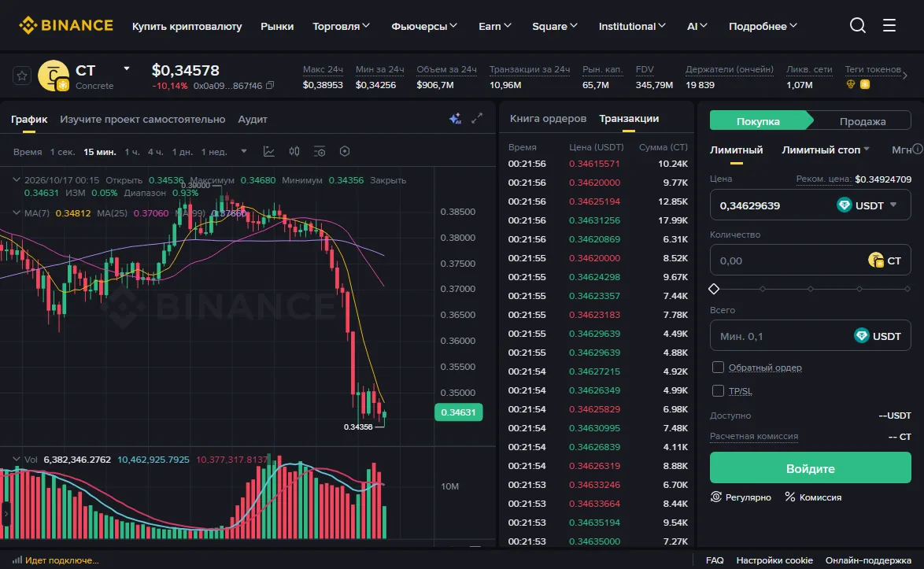The width and height of the screenshot is (924, 569).
Task: Click the yellow token tag badge
Action: click(864, 84)
